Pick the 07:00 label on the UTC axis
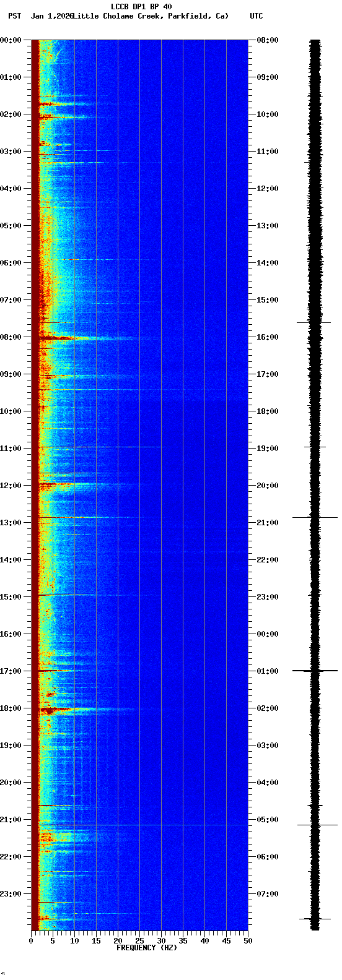 [x=268, y=894]
